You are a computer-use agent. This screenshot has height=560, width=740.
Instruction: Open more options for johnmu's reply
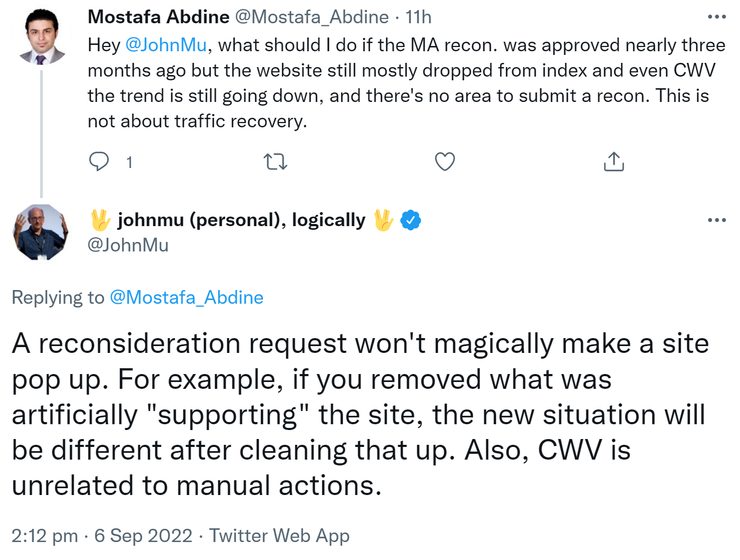click(717, 220)
